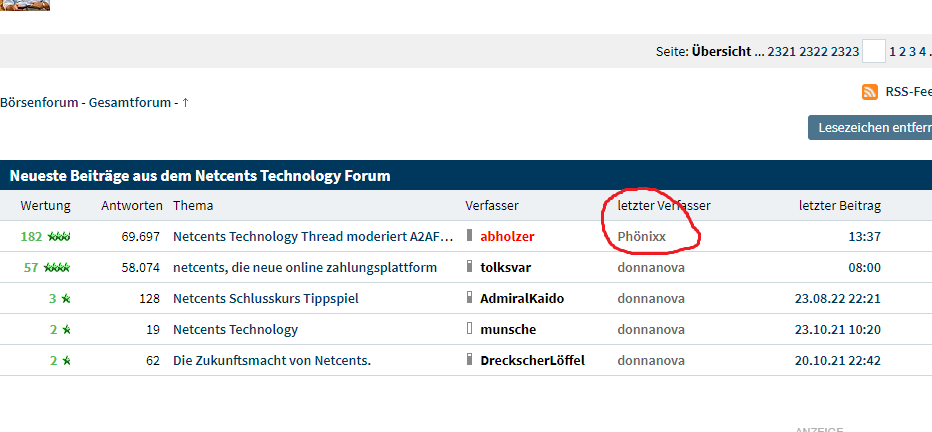This screenshot has height=432, width=932.
Task: Open the Börsenforum breadcrumb link
Action: [39, 102]
